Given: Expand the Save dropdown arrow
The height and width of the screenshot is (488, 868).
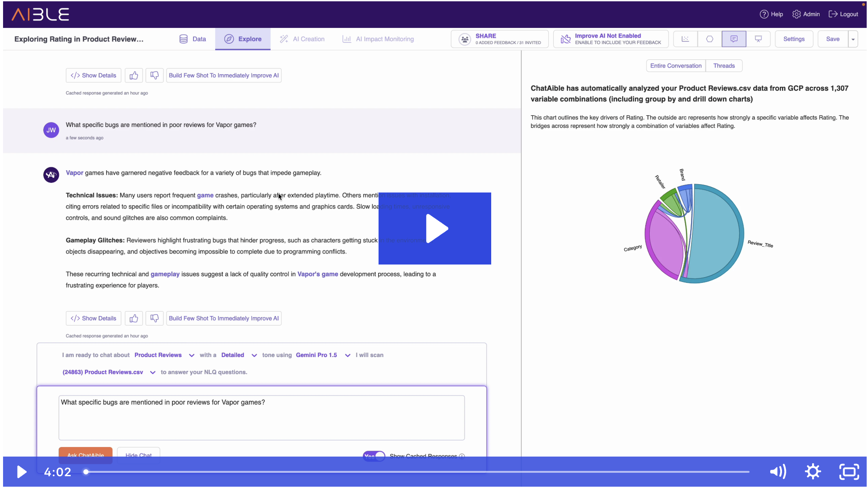Looking at the screenshot, I should coord(853,39).
